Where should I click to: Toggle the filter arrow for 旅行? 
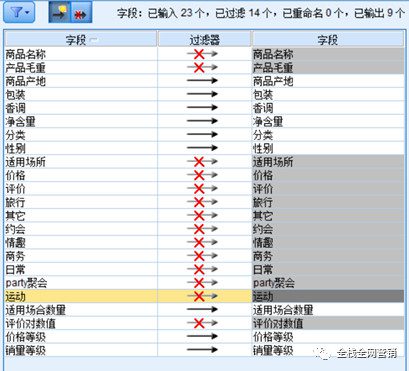pyautogui.click(x=202, y=202)
